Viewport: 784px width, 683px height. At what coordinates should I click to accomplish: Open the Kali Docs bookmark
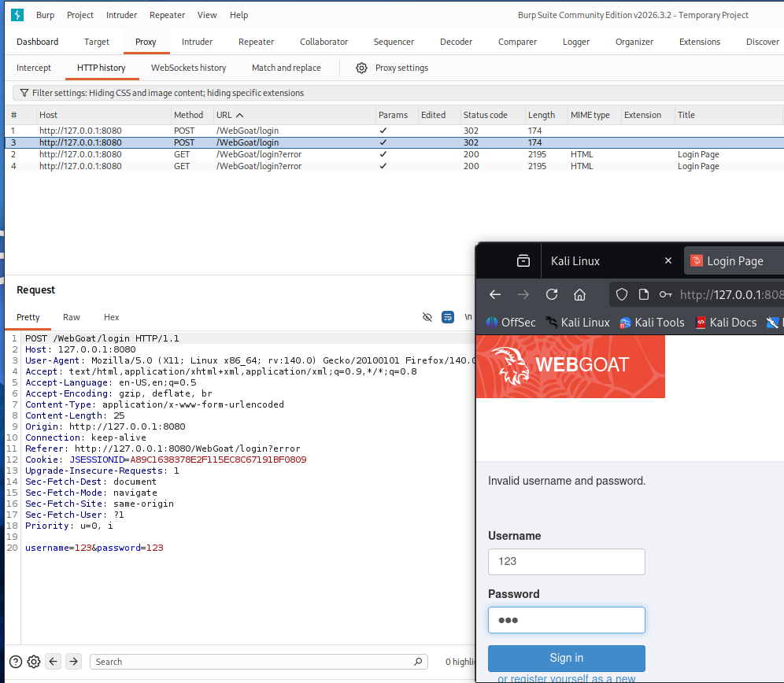click(726, 323)
